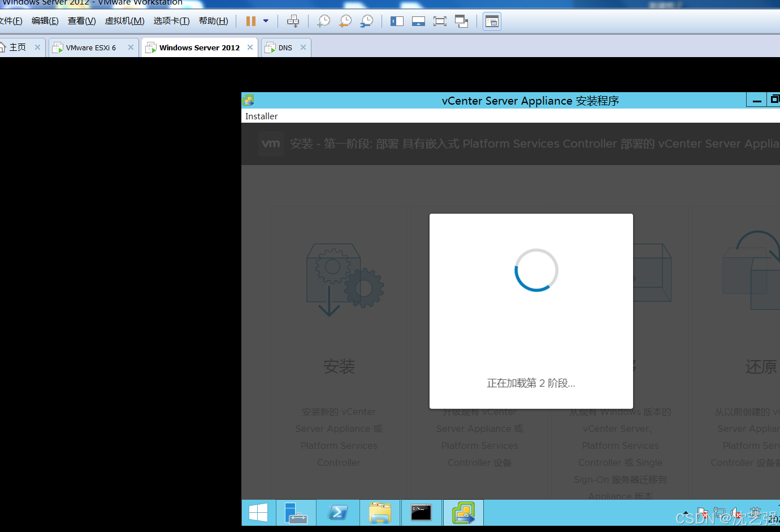Open the snapshot manager toolbar icon

pos(367,21)
